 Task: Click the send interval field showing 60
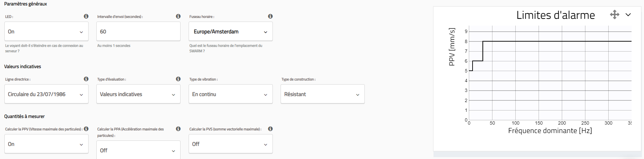tap(138, 32)
